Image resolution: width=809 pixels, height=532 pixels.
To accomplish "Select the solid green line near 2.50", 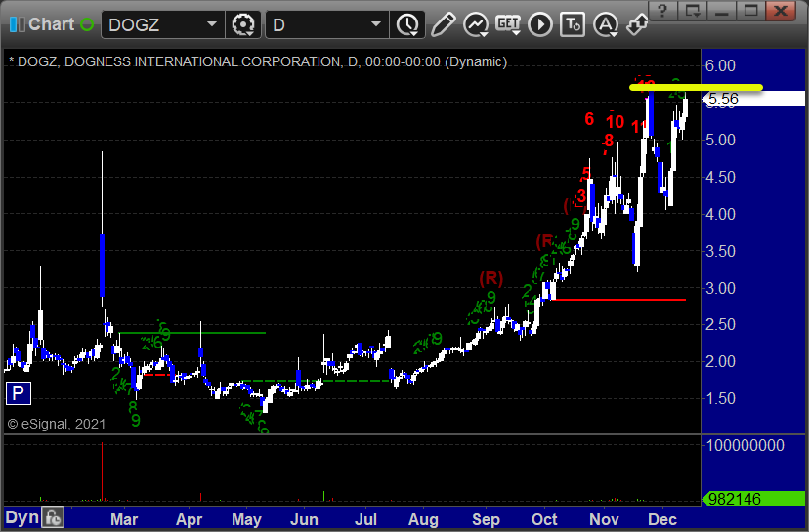I will 192,333.
